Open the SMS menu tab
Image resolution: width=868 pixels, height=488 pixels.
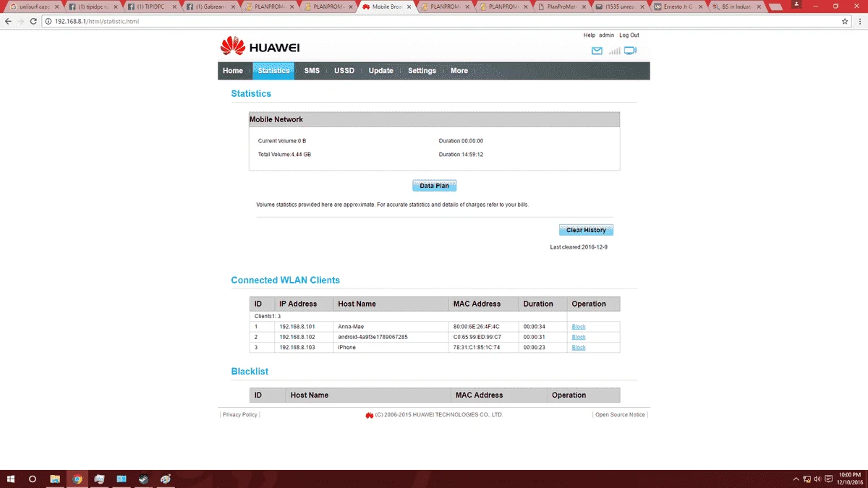coord(312,71)
